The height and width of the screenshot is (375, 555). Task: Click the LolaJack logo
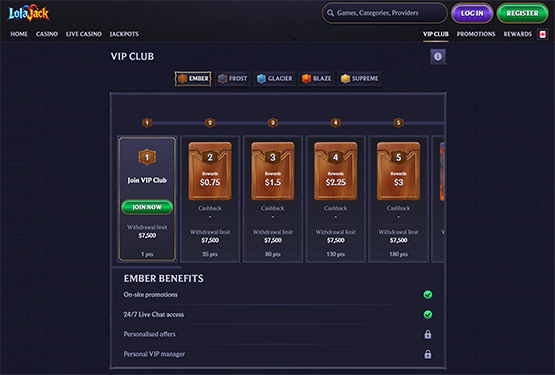pyautogui.click(x=29, y=13)
